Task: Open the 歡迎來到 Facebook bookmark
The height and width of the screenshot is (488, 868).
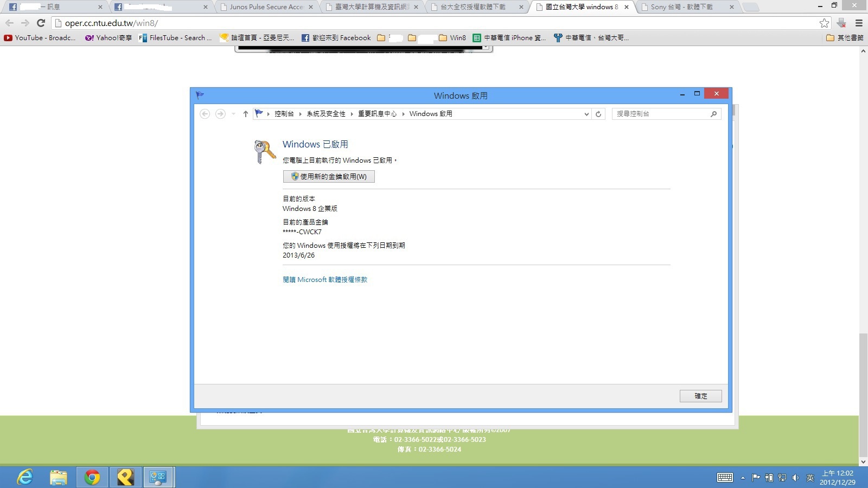Action: click(x=336, y=38)
